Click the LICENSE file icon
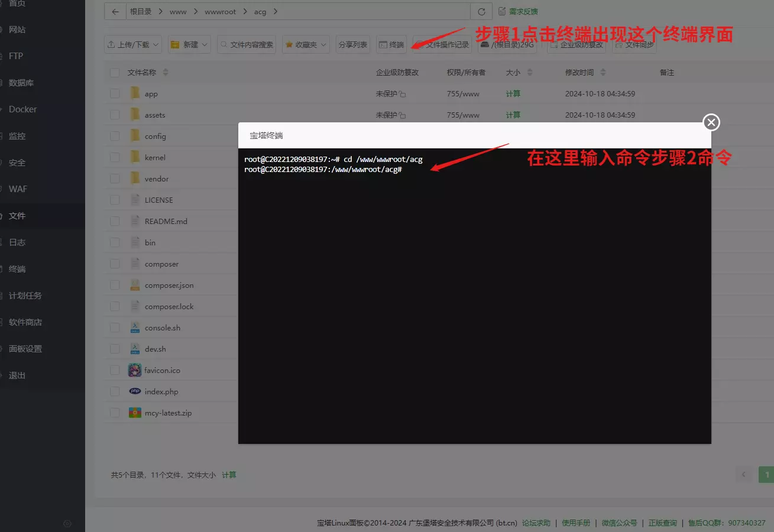This screenshot has width=774, height=532. (135, 200)
